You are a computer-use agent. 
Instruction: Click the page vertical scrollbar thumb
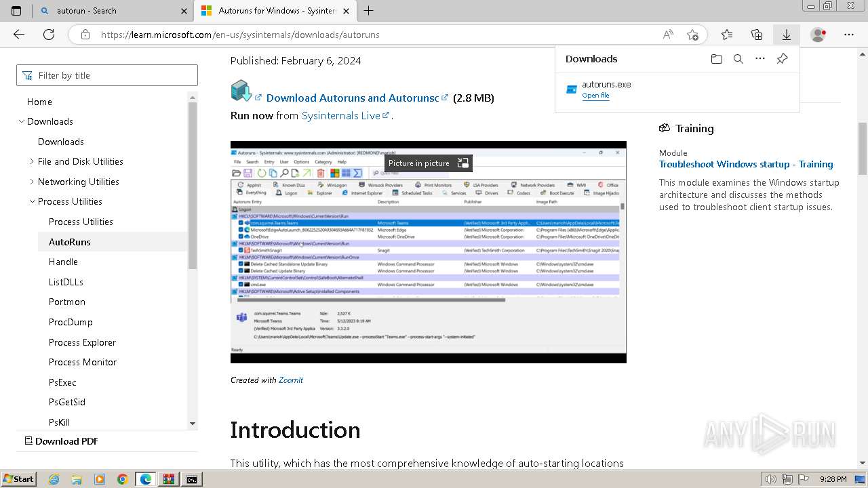pos(863,148)
